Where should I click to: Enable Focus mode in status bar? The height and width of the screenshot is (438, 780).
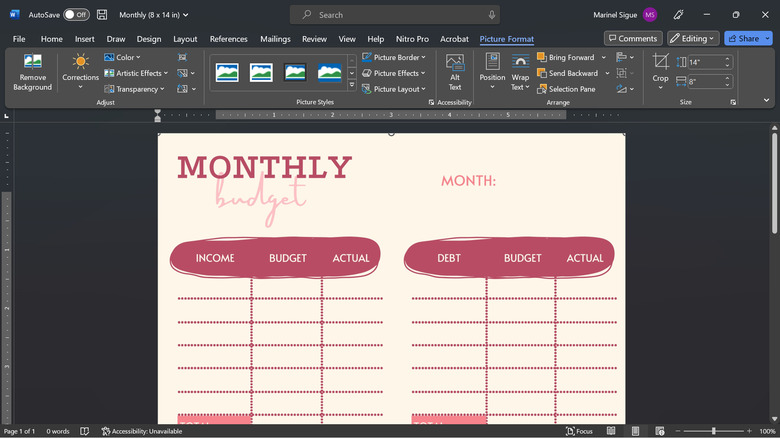(x=579, y=431)
